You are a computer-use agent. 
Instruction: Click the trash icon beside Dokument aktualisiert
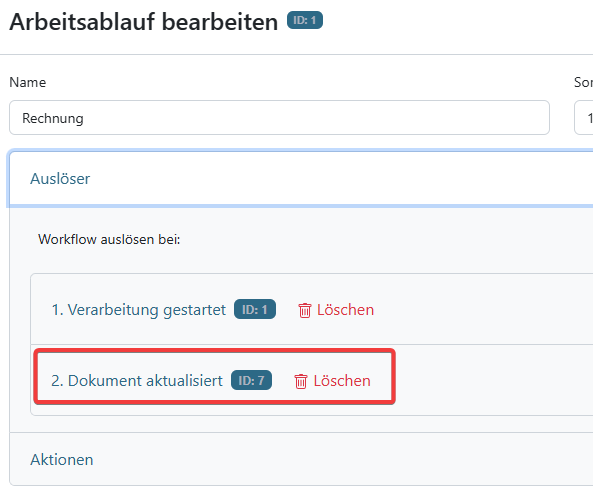(x=301, y=381)
